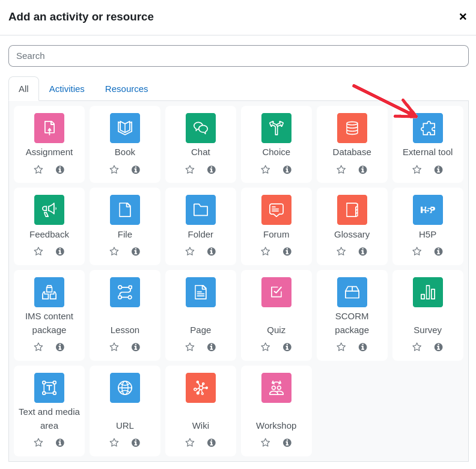
Task: Switch to the Activities tab
Action: (x=67, y=89)
